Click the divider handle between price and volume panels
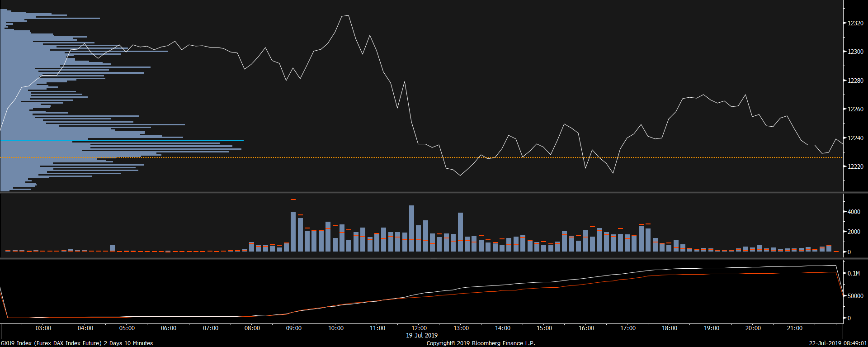The width and height of the screenshot is (868, 347). (434, 193)
